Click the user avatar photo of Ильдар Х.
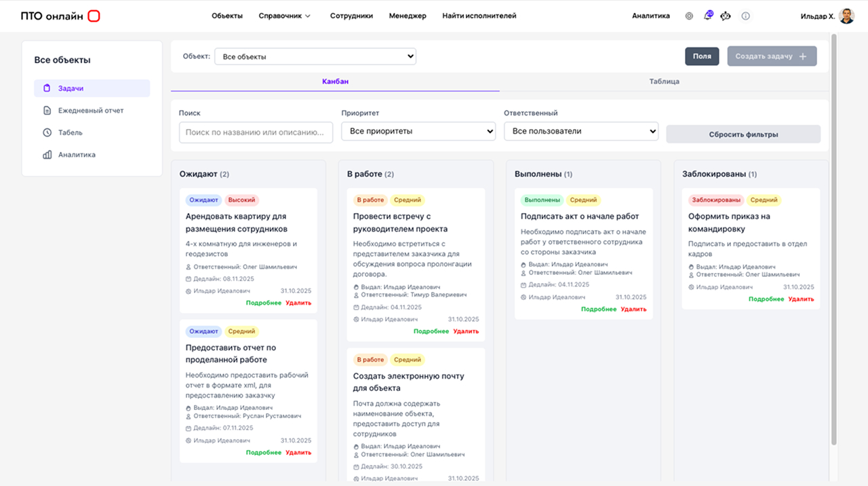This screenshot has height=486, width=868. 846,16
